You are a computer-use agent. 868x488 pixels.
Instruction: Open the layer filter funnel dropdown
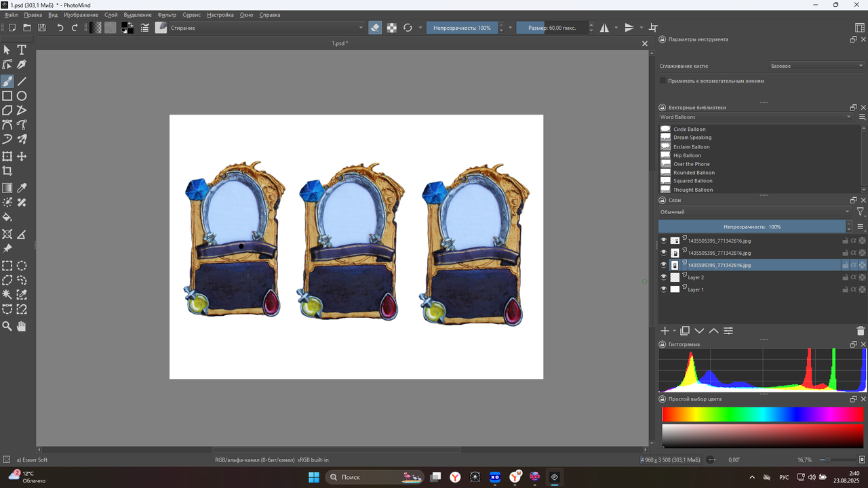tap(861, 212)
